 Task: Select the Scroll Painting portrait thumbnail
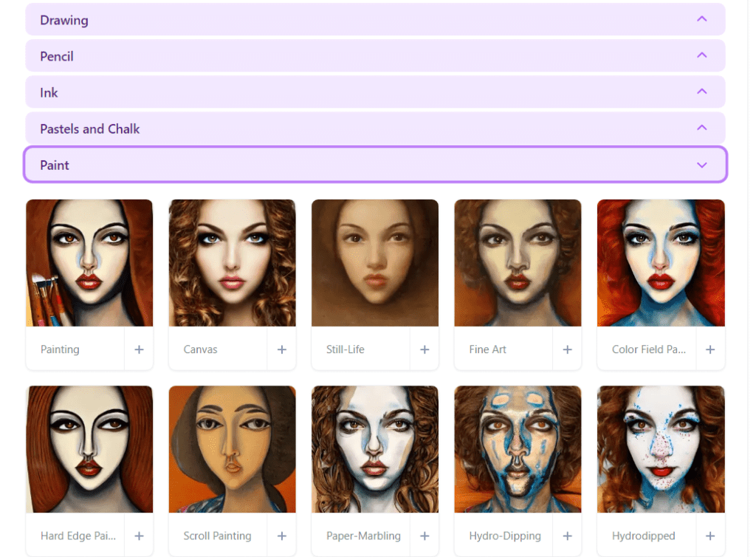pyautogui.click(x=232, y=448)
